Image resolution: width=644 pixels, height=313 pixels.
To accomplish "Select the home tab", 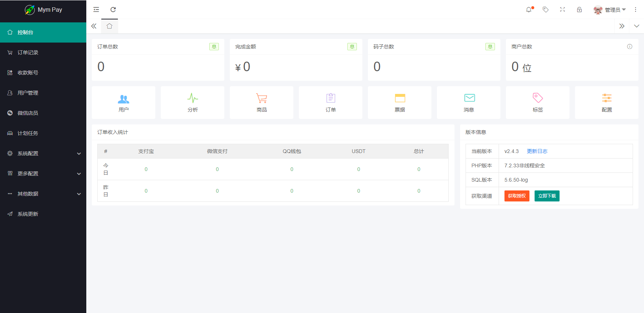I will coord(109,26).
